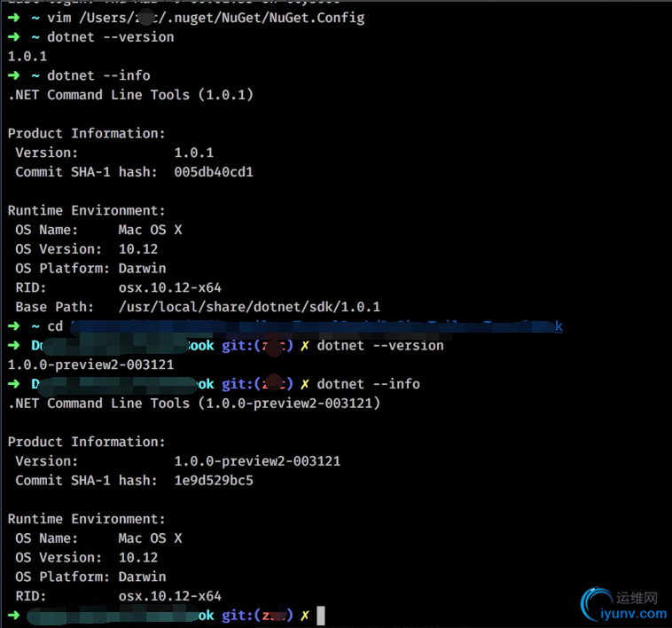672x628 pixels.
Task: Click the 'Version: 1.0.1' product line
Action: point(114,153)
